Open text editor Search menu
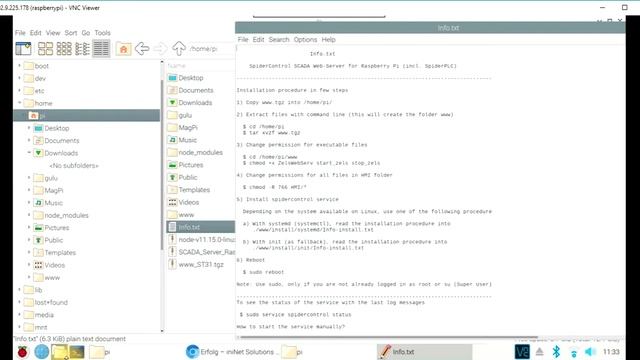 279,40
